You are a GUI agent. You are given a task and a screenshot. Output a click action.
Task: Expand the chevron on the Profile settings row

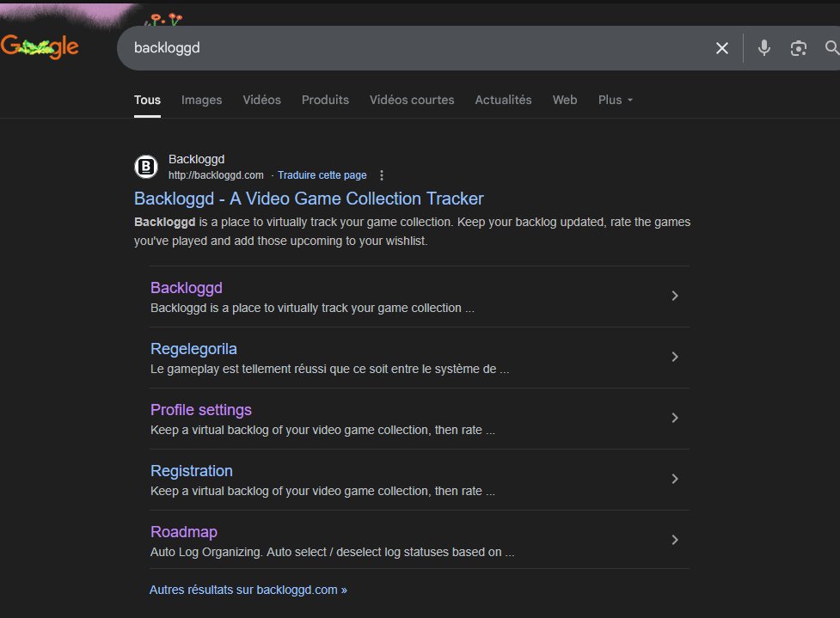675,419
